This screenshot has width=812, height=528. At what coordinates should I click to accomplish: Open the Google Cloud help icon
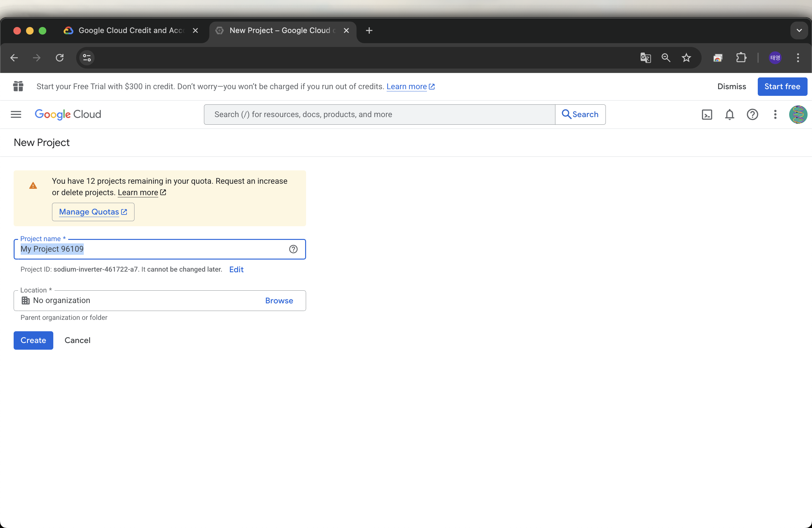click(752, 114)
